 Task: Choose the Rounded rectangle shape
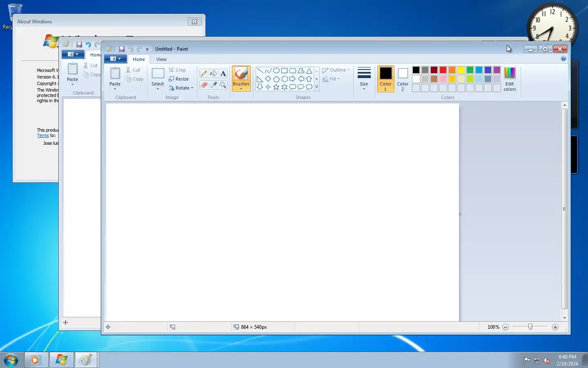293,71
